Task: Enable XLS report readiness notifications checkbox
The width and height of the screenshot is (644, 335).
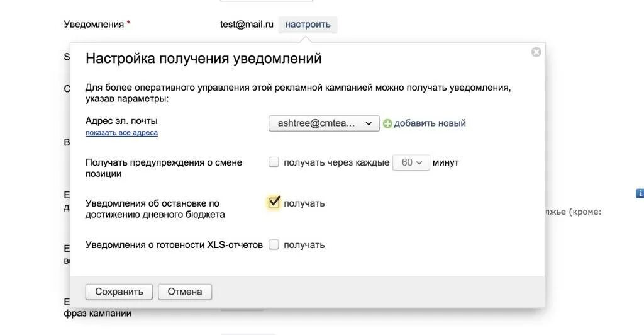Action: [x=274, y=244]
